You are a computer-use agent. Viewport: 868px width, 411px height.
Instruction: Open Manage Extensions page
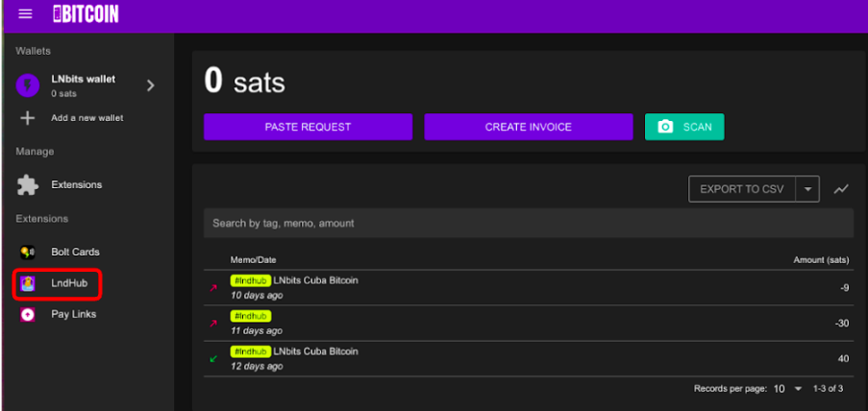[x=77, y=184]
